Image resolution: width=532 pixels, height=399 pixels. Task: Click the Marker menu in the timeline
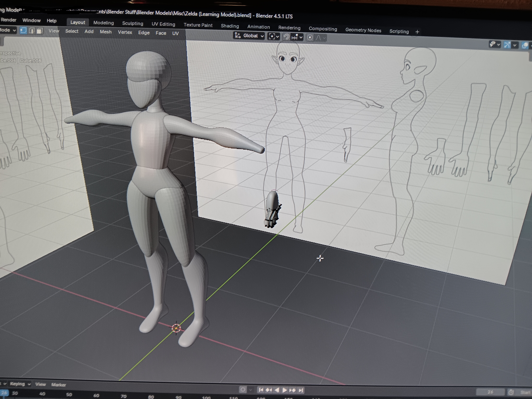(58, 385)
